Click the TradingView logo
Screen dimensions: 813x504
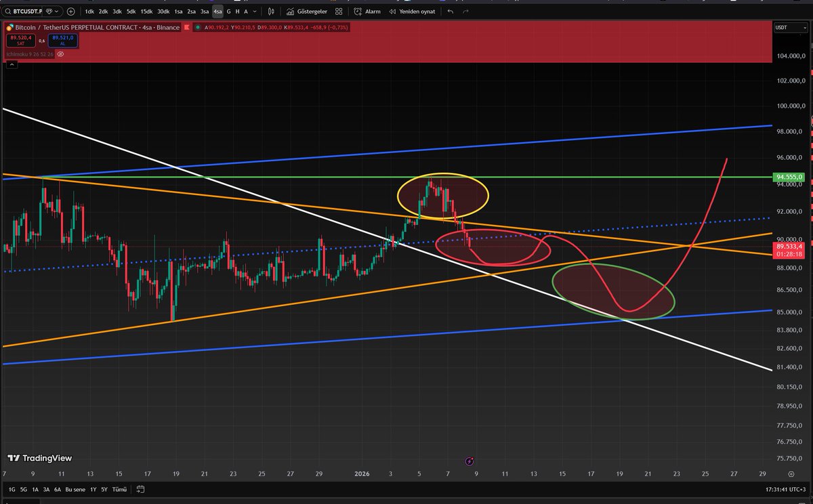tap(39, 458)
